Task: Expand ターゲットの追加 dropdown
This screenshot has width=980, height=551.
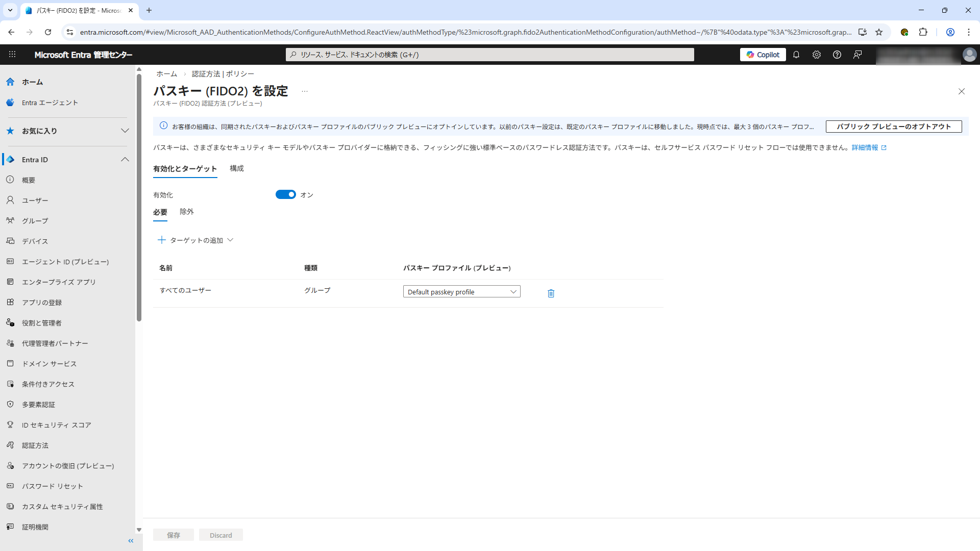Action: click(x=196, y=240)
